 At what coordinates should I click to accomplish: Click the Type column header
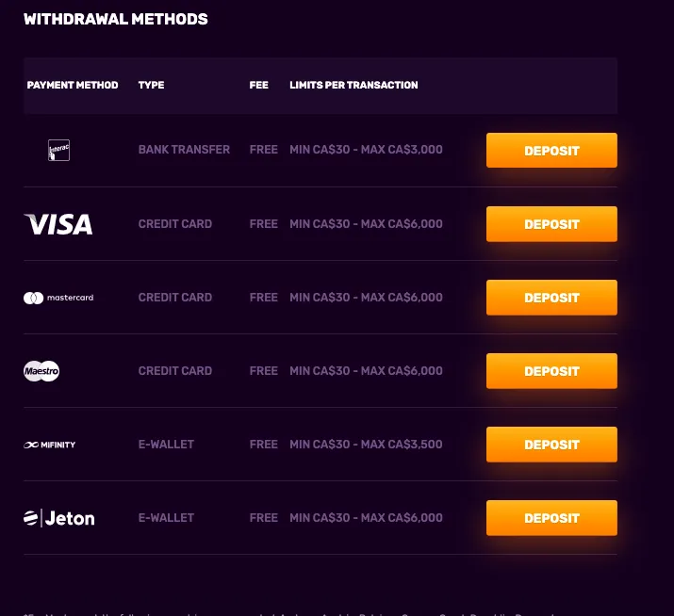[151, 85]
